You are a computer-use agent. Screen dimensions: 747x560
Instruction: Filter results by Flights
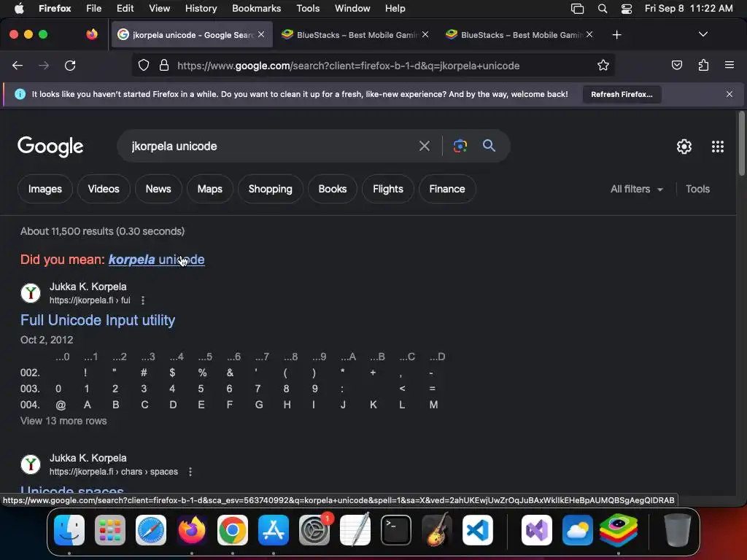[388, 189]
